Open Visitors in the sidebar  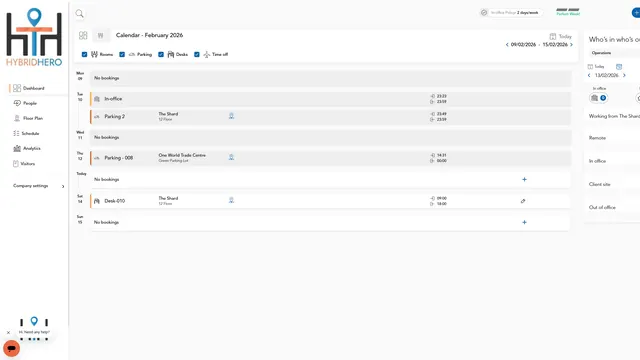27,164
